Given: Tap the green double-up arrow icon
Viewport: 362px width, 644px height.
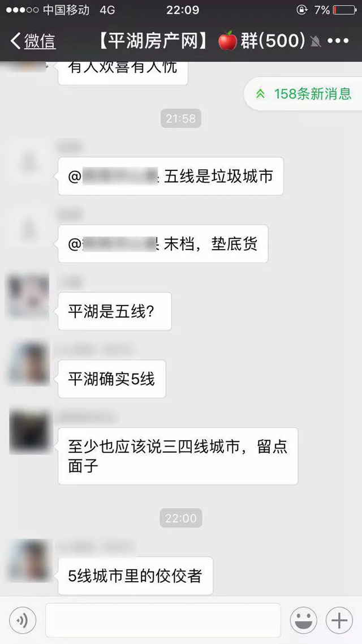Looking at the screenshot, I should point(260,94).
